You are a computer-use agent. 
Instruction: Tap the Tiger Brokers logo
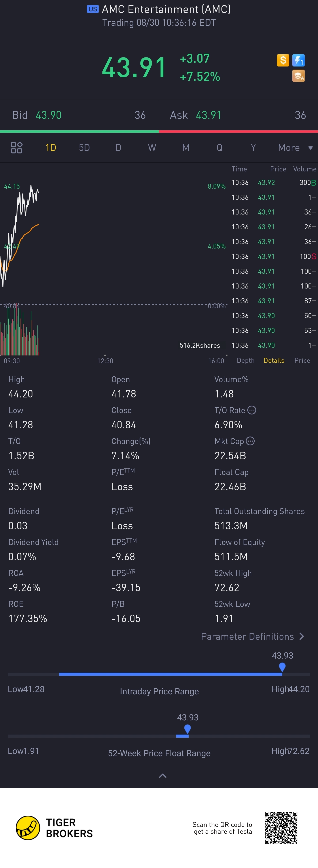(x=54, y=828)
